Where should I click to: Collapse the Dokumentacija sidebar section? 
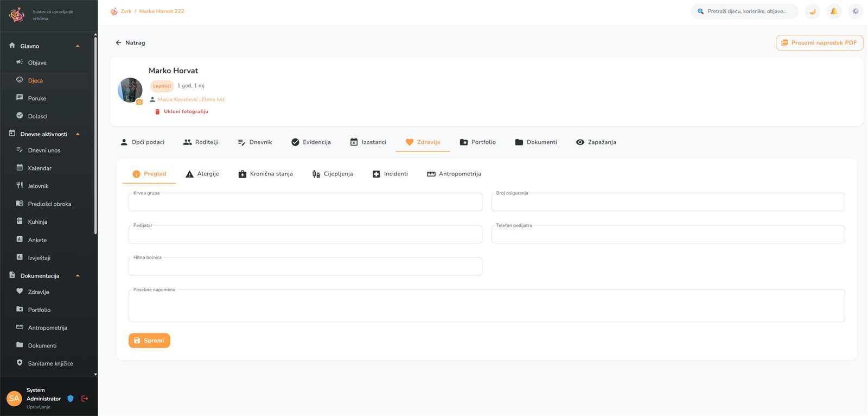click(78, 276)
